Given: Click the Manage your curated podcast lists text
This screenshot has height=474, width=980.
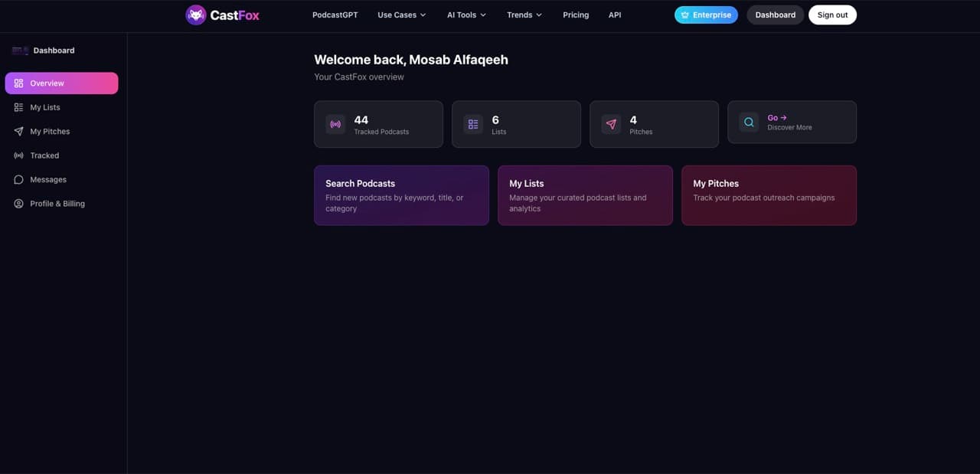Looking at the screenshot, I should pyautogui.click(x=578, y=203).
